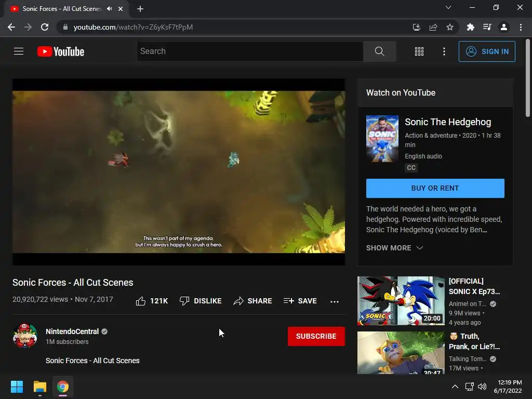This screenshot has height=399, width=532.
Task: Open Sonic The Hedgehog movie title
Action: click(x=448, y=122)
